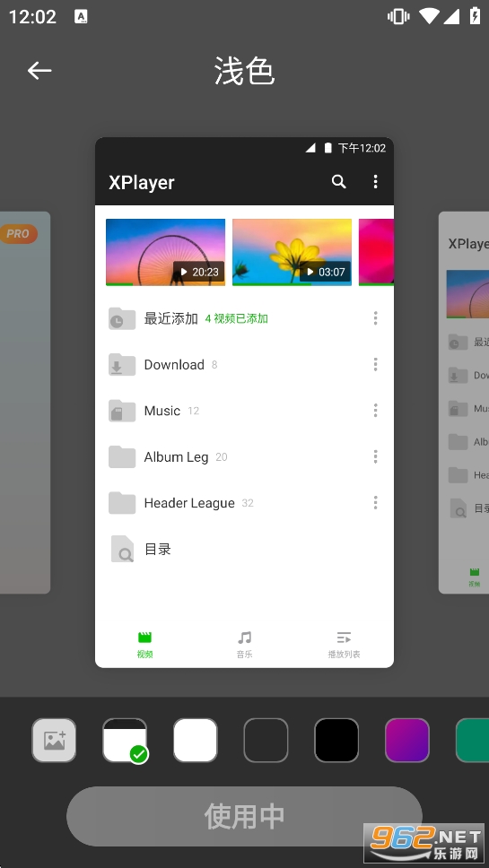Tap the PRO theme preview card
The image size is (489, 868).
[25, 403]
